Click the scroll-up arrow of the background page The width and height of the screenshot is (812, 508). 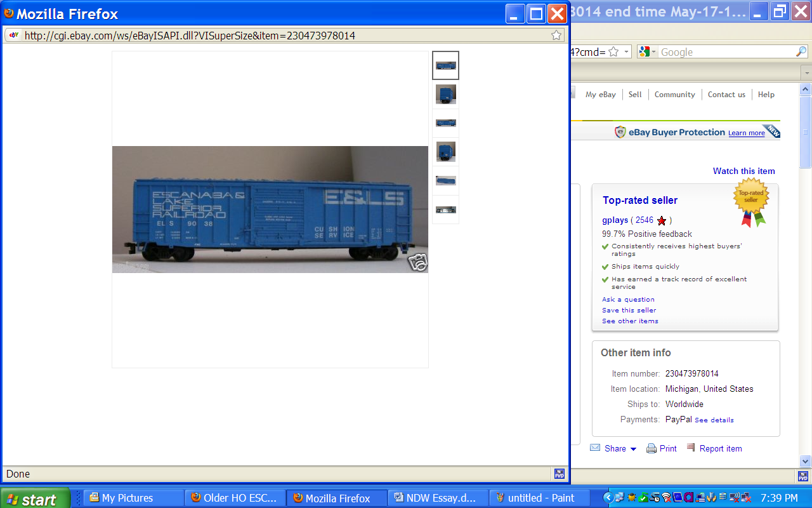point(806,88)
